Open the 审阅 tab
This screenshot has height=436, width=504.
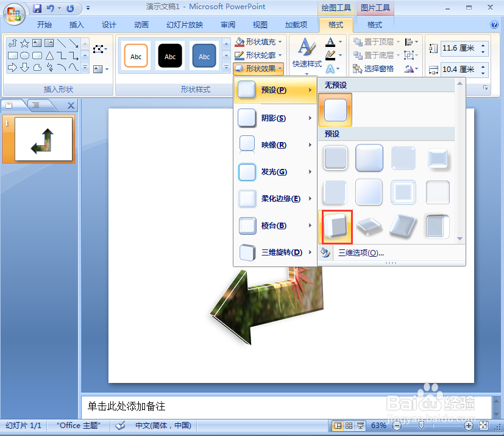pyautogui.click(x=228, y=25)
